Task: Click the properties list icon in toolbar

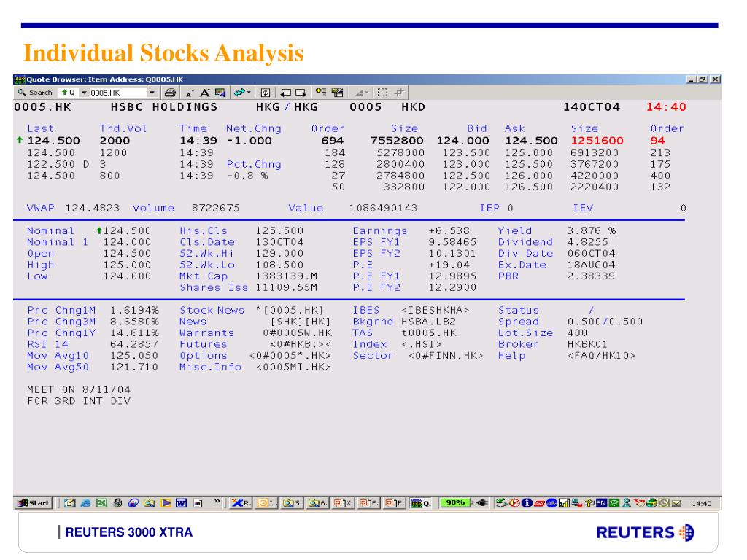Action: tap(337, 93)
